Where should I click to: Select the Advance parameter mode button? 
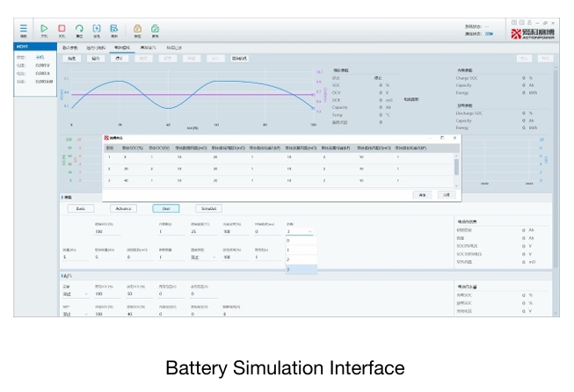[123, 208]
